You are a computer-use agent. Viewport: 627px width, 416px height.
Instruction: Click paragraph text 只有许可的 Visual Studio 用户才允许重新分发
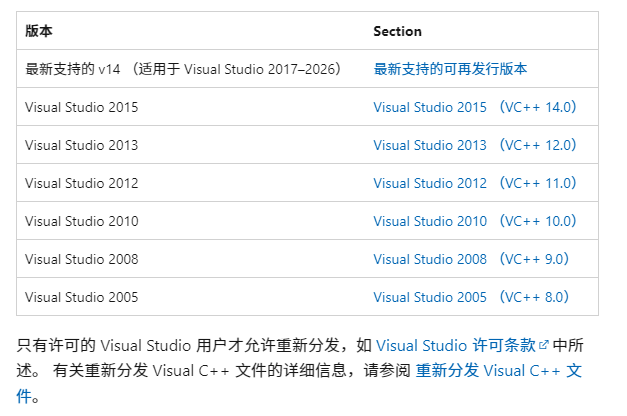(178, 346)
